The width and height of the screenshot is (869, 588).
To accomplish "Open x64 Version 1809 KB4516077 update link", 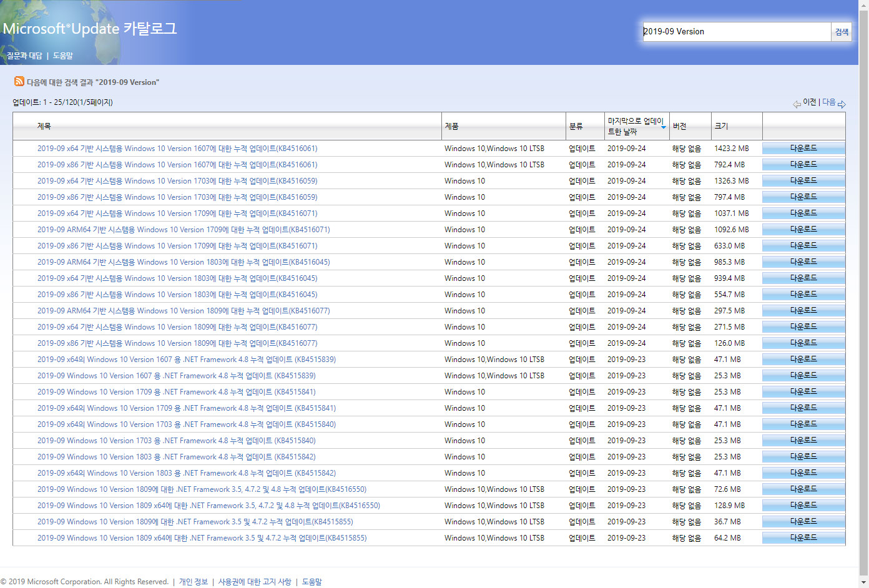I will [177, 327].
